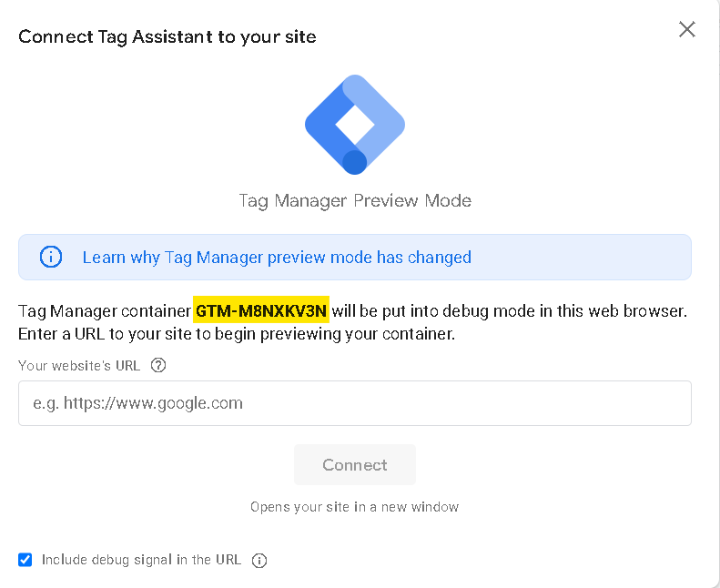Click the Google Tag Manager diamond logo
The width and height of the screenshot is (720, 588).
[355, 125]
